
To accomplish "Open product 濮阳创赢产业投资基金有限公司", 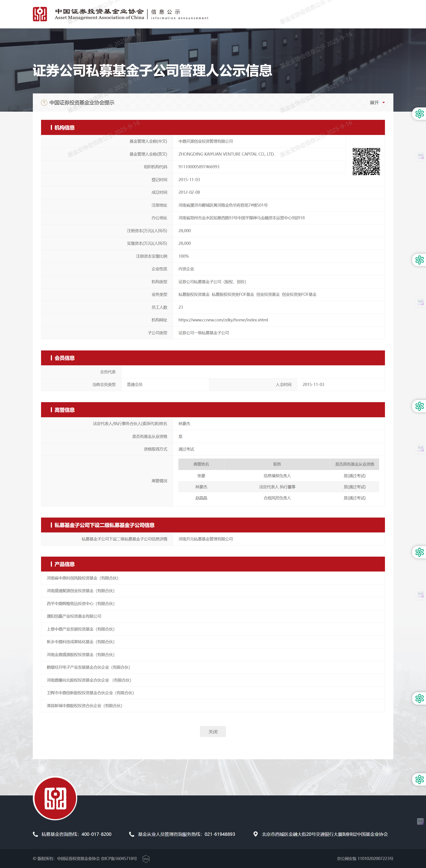I will click(74, 616).
